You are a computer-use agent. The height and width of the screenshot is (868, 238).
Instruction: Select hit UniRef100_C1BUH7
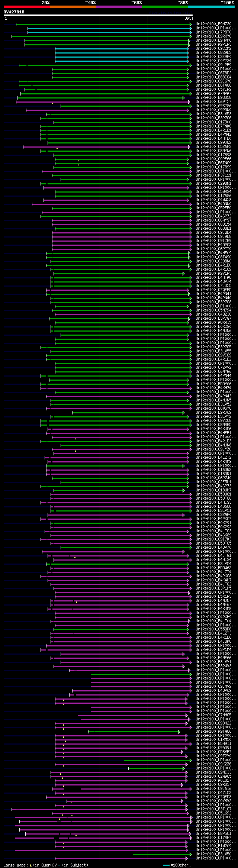(x=213, y=490)
